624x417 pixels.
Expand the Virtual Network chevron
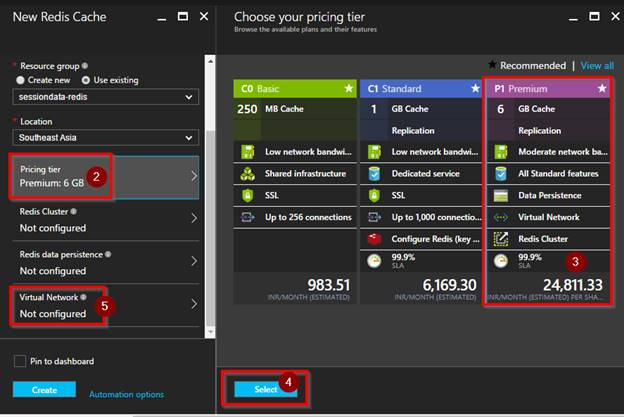coord(194,304)
